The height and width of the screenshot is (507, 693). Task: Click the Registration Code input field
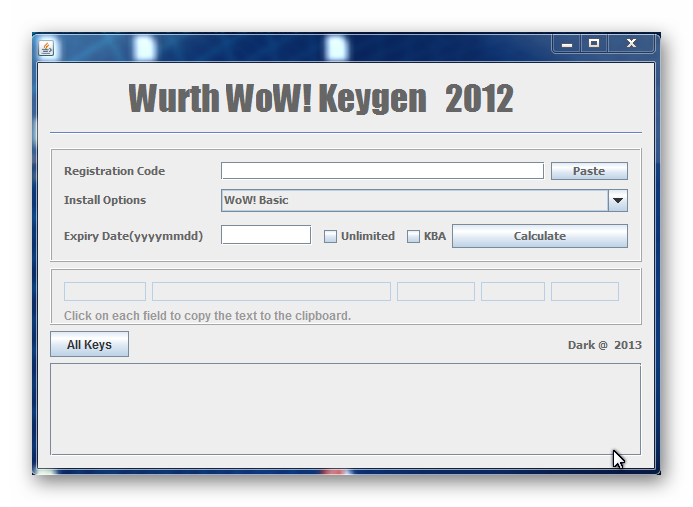coord(382,171)
